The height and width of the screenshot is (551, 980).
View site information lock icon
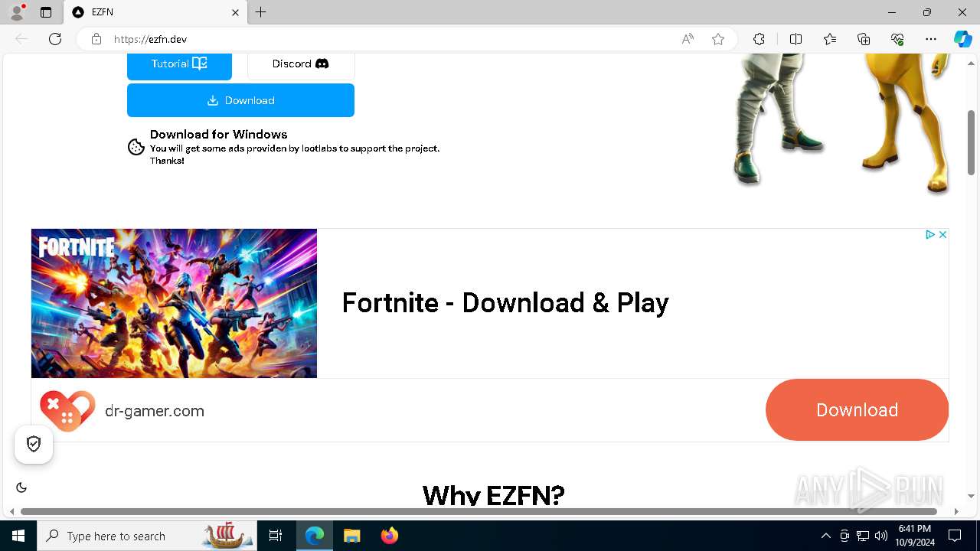click(96, 39)
